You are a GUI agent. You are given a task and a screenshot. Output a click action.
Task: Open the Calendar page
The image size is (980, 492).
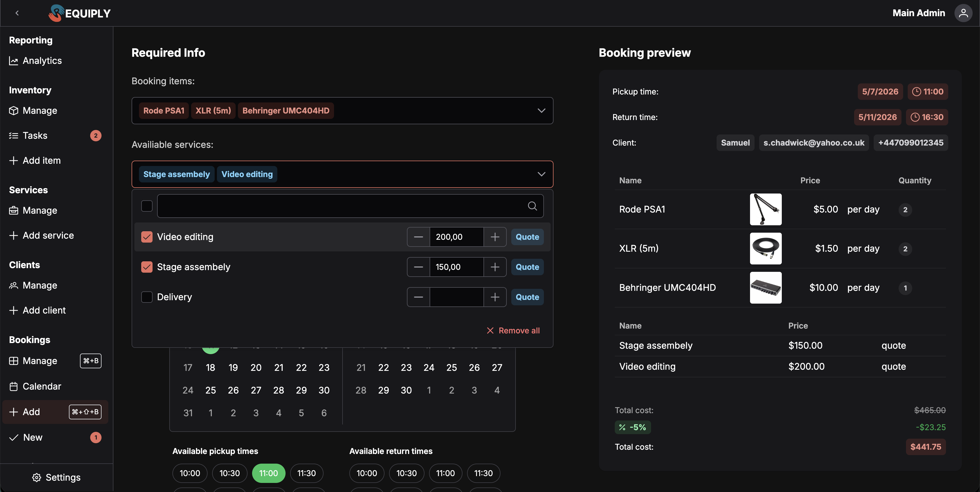35,386
